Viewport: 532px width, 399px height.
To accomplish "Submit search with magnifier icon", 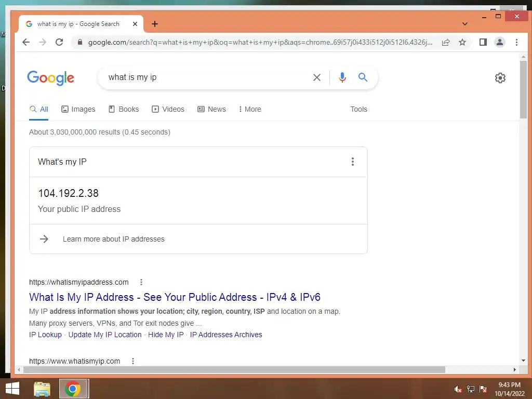I will pos(363,77).
